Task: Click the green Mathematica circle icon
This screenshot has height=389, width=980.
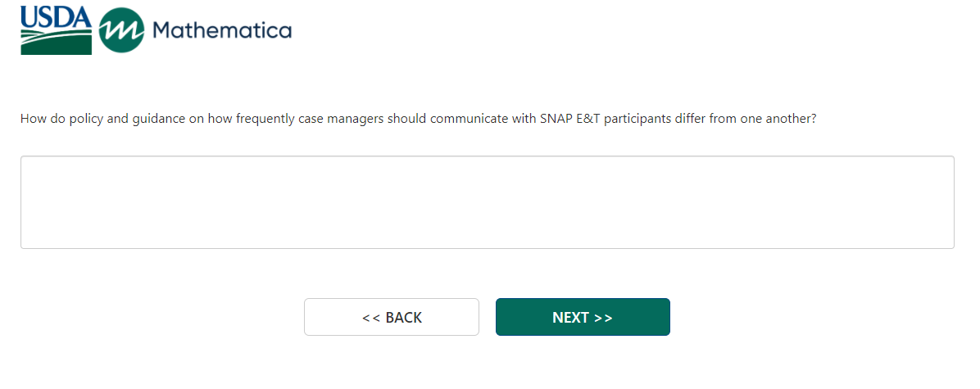Action: click(x=121, y=31)
